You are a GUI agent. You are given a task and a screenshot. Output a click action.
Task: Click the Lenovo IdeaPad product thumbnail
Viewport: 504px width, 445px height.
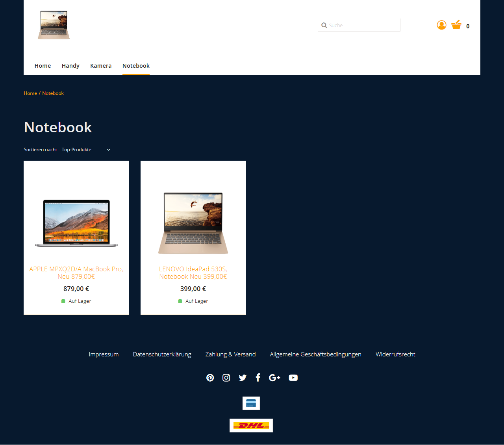click(x=193, y=223)
